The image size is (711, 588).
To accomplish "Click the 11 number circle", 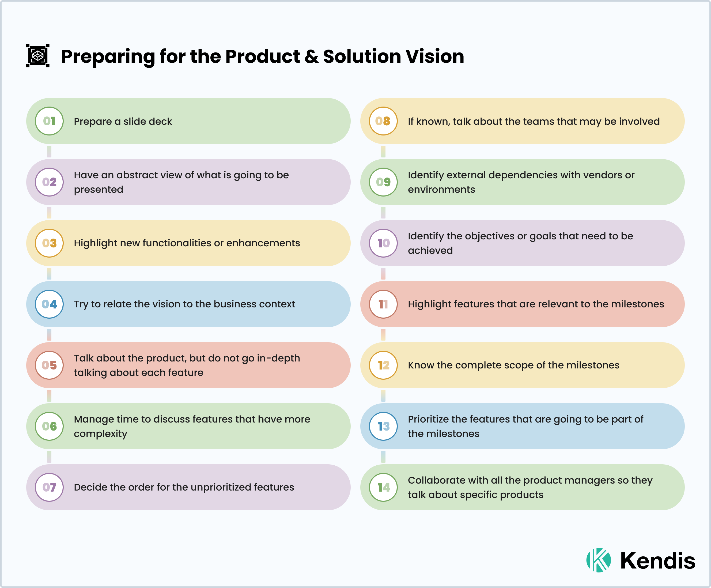I will (383, 304).
